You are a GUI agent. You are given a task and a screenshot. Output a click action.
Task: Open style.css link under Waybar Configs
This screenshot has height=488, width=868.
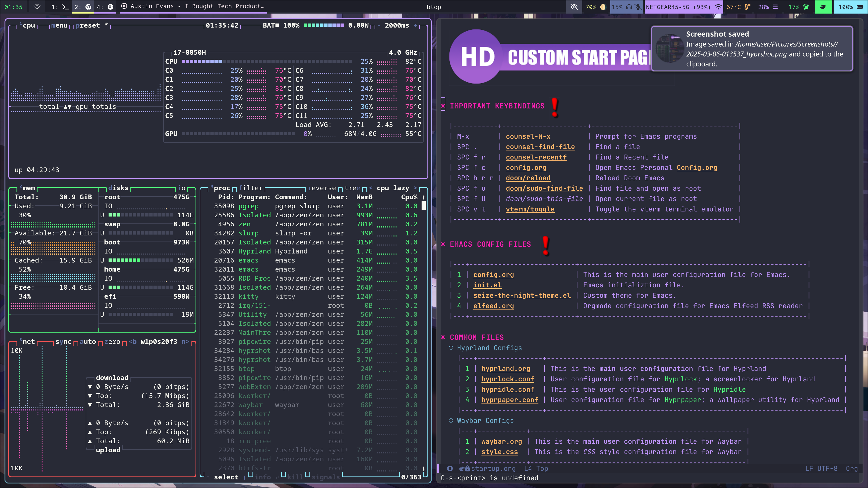tap(499, 452)
